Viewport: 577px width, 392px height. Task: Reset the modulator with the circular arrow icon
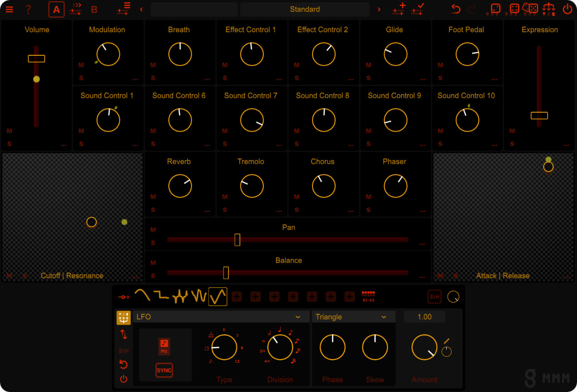124,365
